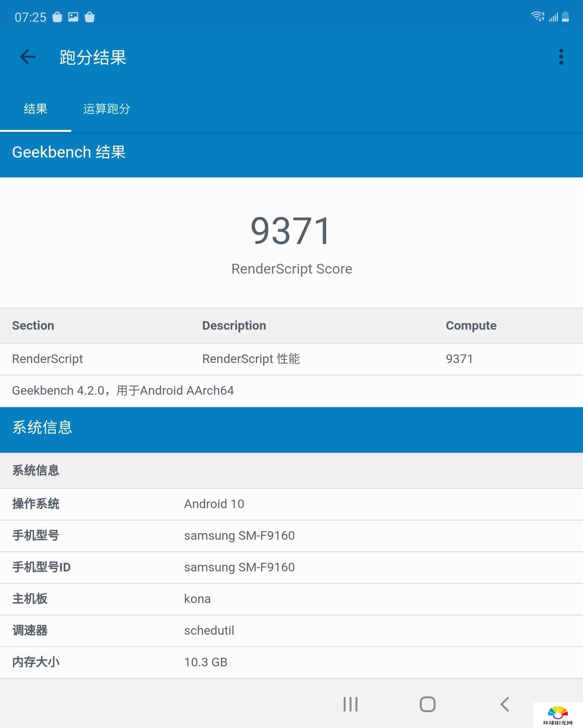Screen dimensions: 583x728
Task: Switch to the 运算跑分 tab
Action: [x=107, y=109]
